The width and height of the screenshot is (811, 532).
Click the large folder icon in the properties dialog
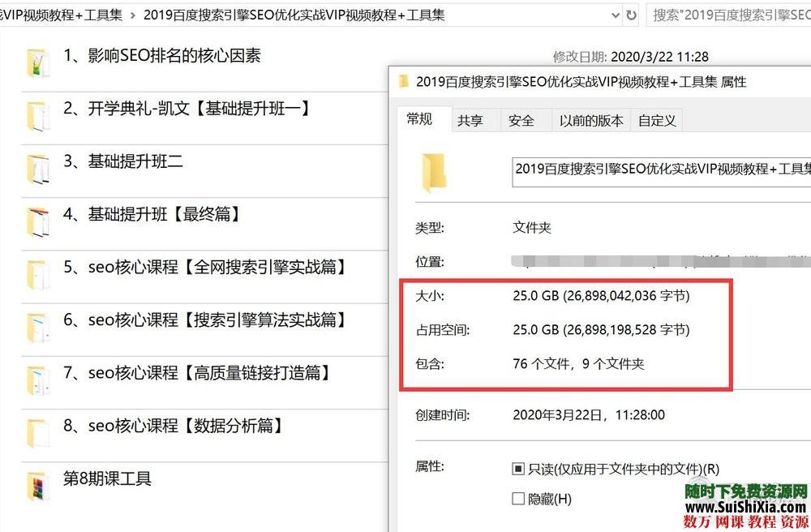pyautogui.click(x=434, y=169)
